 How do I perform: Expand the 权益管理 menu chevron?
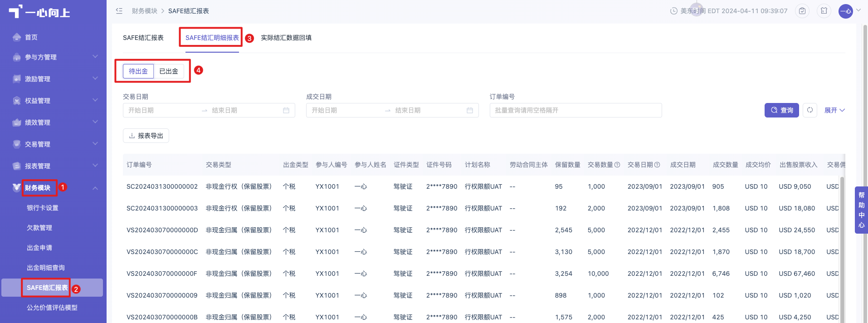(95, 100)
